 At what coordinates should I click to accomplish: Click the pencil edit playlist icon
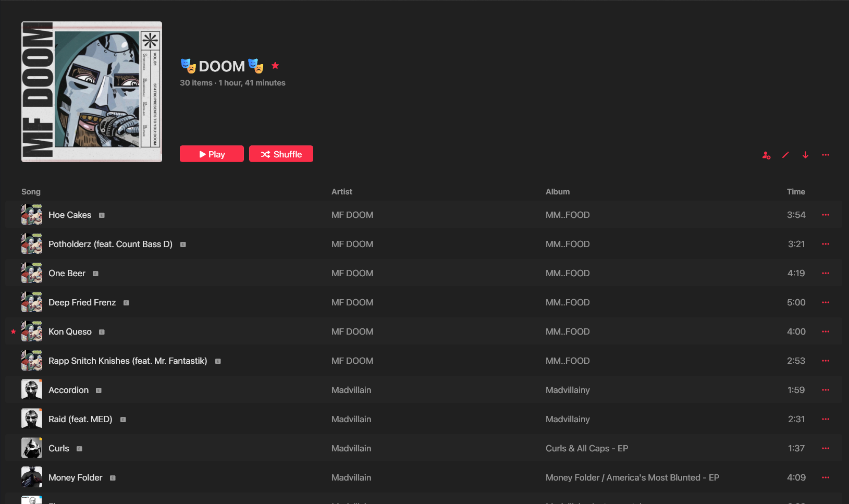pyautogui.click(x=785, y=155)
